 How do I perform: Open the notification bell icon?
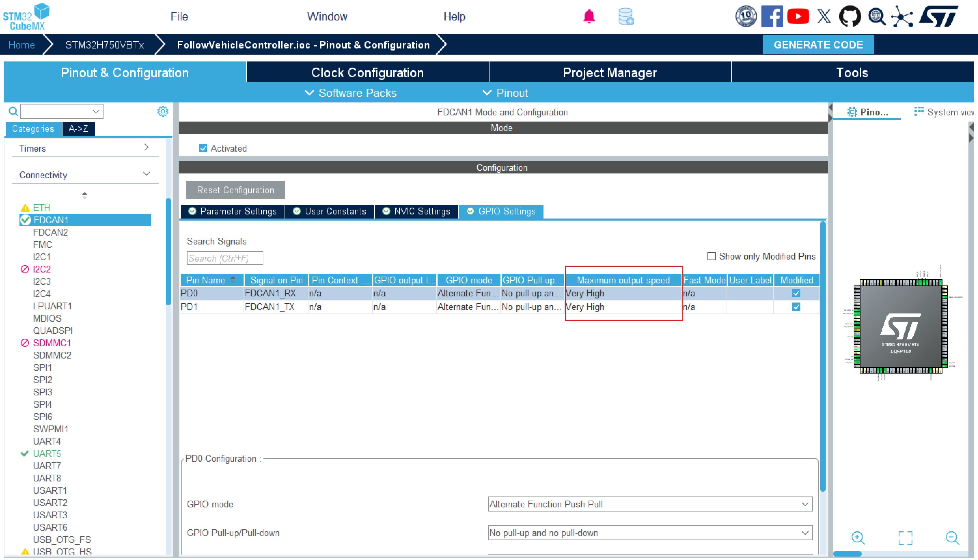point(589,16)
